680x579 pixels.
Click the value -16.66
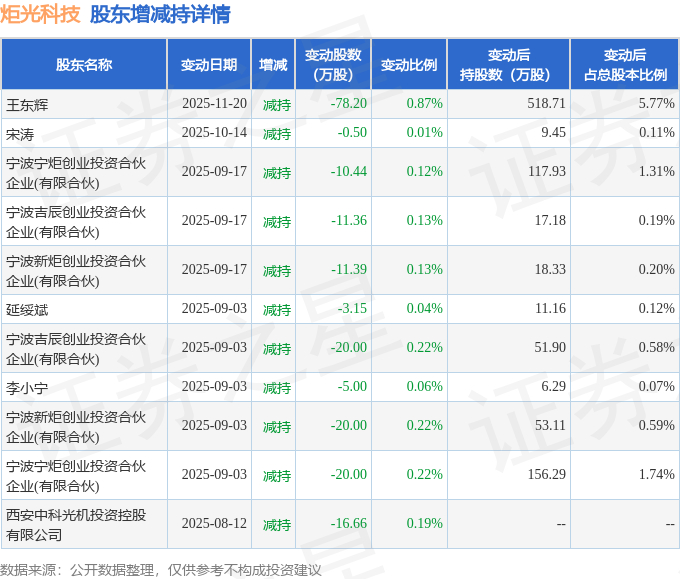349,523
